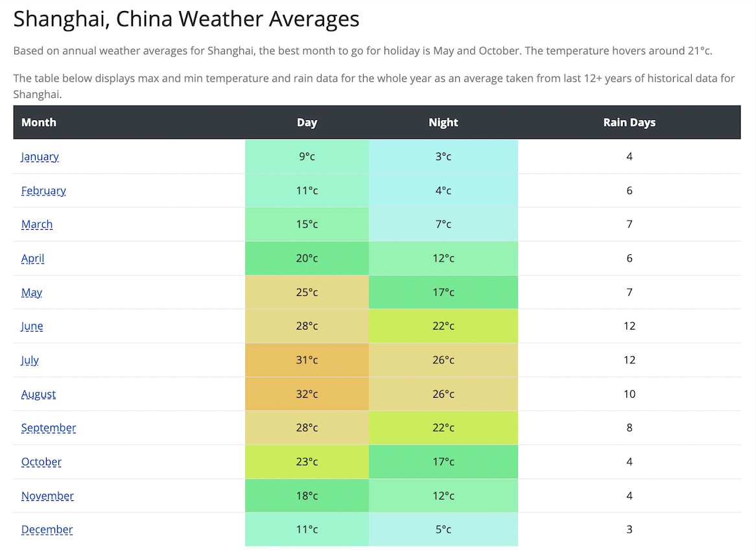Select the May link
Image resolution: width=756 pixels, height=558 pixels.
click(32, 292)
